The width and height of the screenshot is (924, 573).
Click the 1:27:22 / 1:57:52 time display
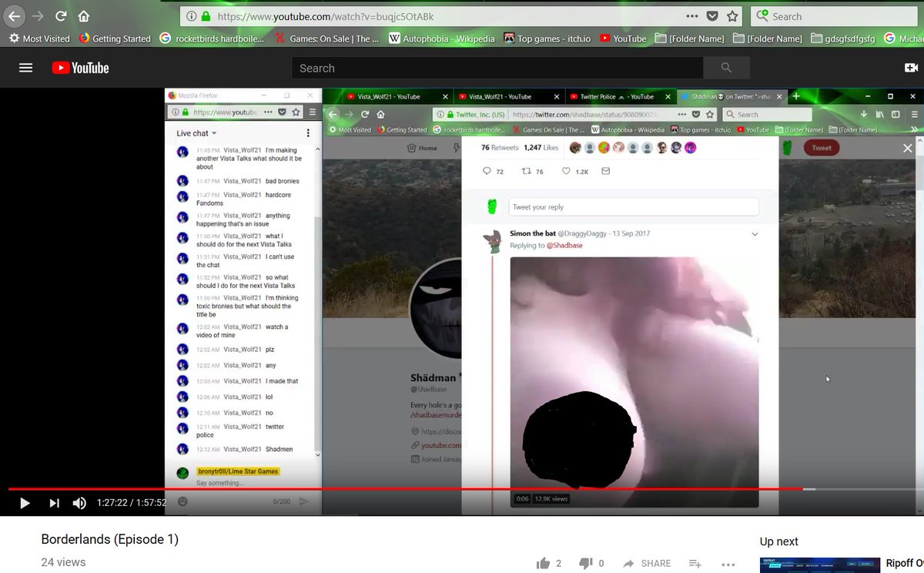132,503
